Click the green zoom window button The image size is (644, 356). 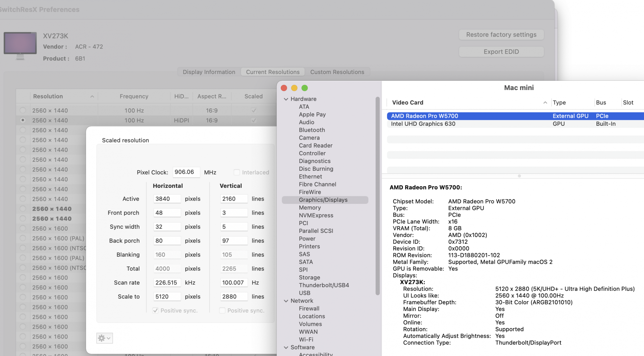pyautogui.click(x=305, y=88)
